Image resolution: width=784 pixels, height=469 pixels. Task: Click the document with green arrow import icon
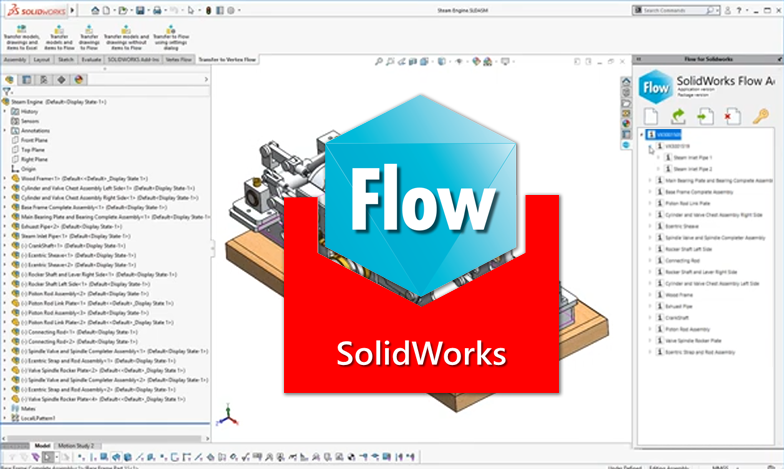coord(705,116)
